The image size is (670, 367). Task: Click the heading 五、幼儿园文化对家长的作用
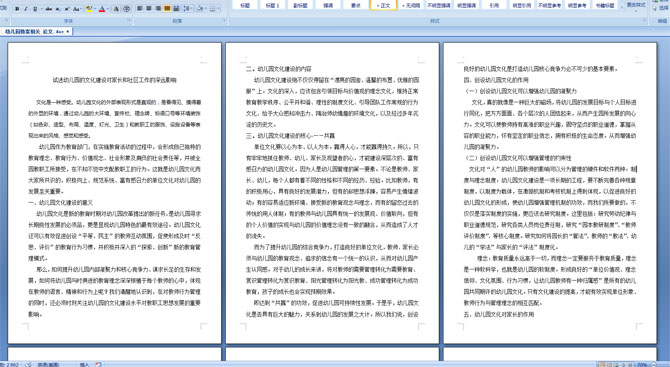pos(499,314)
